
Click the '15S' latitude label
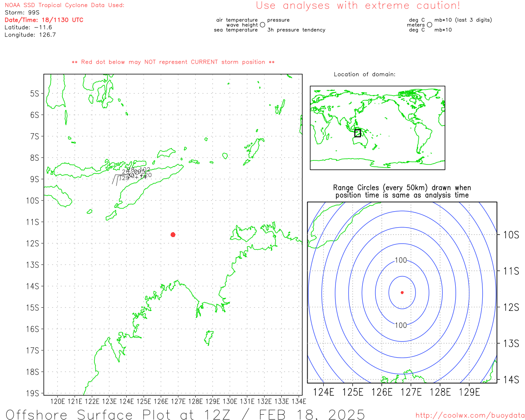(32, 308)
